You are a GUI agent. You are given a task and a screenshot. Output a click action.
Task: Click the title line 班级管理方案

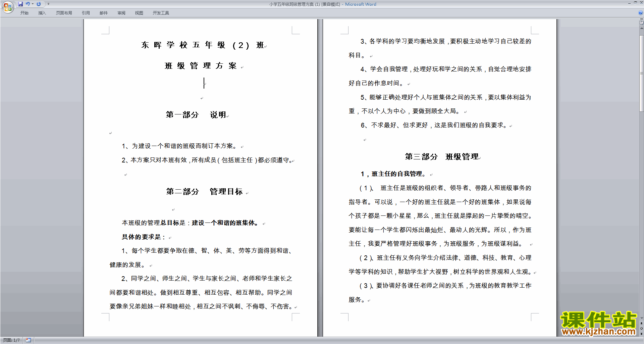pos(201,66)
